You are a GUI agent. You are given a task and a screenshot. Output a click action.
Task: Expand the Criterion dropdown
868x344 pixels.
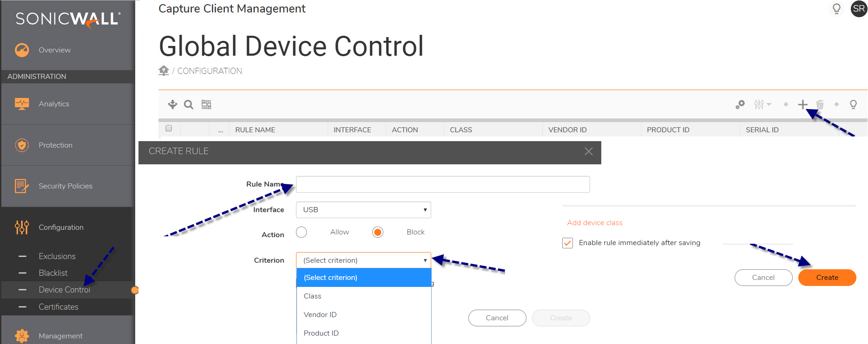(363, 260)
